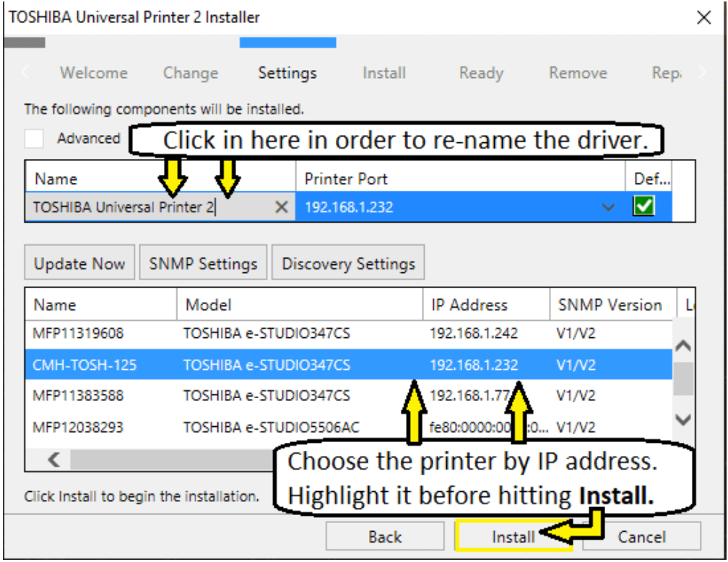
Task: Click the 192.168.1.242 IP address cell
Action: pos(474,334)
